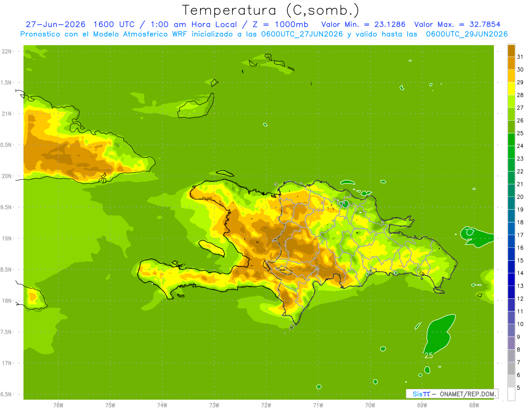Click the '70W' longitude axis label

click(x=370, y=405)
